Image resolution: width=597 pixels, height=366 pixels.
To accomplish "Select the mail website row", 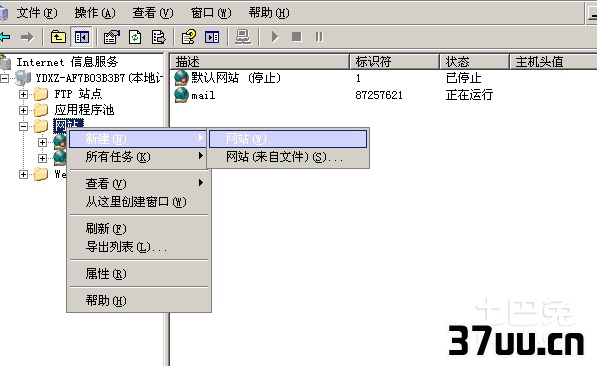I will point(203,95).
